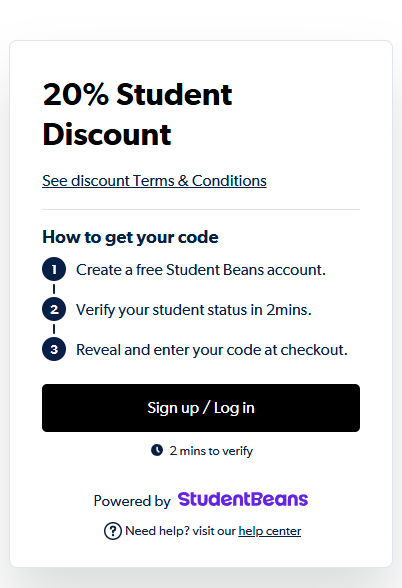Select Reveal and enter your code at checkout text
Screen dimensions: 402x588
pos(212,350)
